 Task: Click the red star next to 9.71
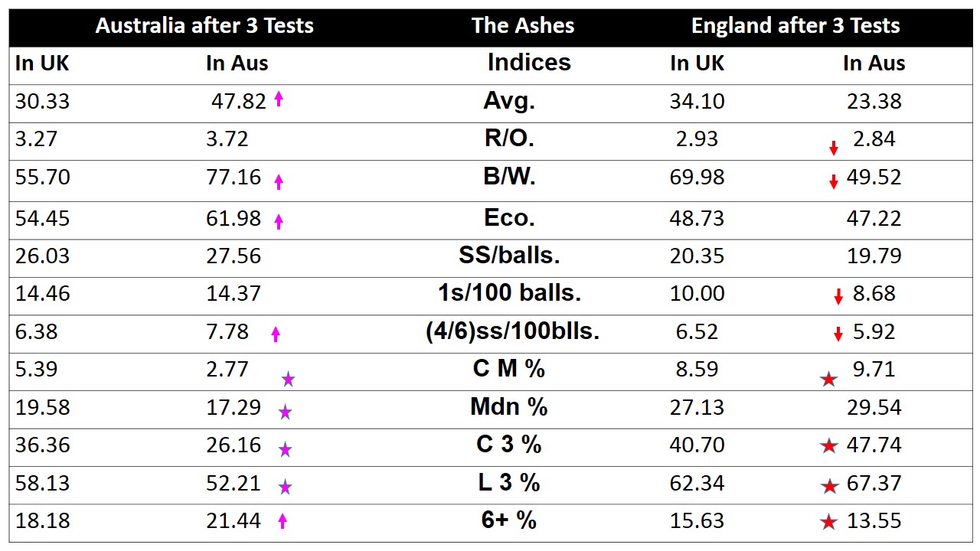828,378
